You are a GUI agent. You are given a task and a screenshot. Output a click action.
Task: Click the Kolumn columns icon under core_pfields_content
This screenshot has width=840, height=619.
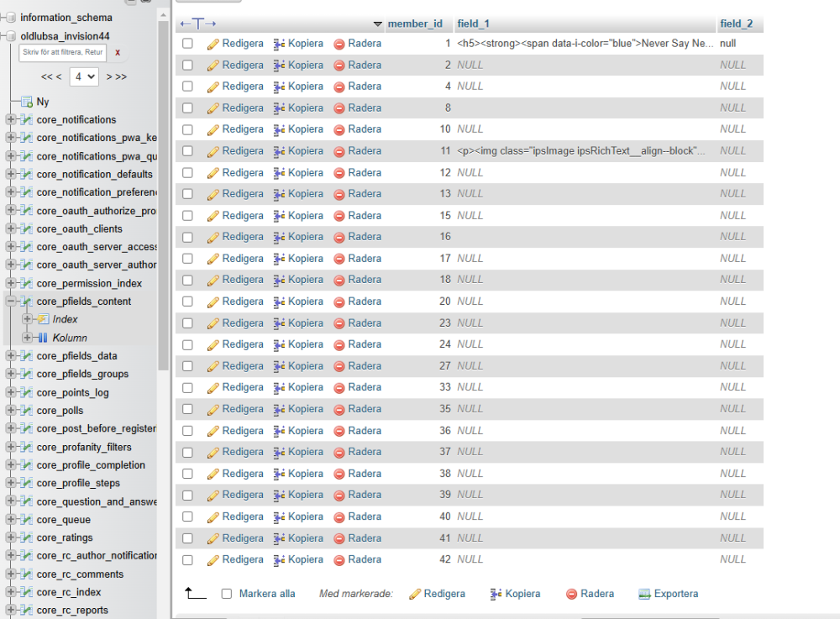coord(43,338)
